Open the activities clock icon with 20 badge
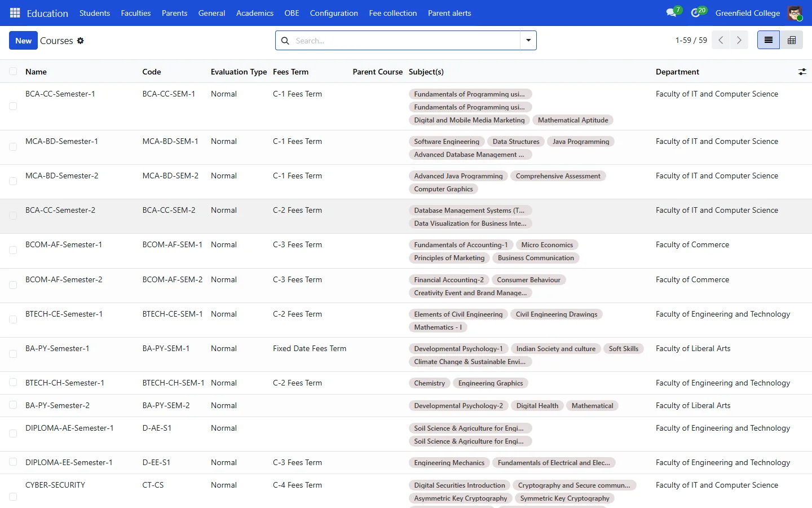 tap(696, 13)
